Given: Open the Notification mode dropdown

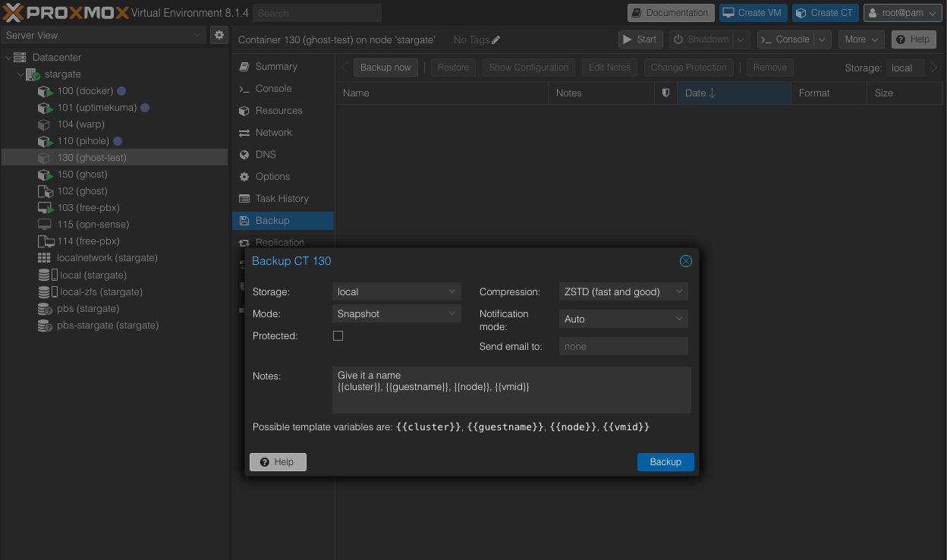Looking at the screenshot, I should pyautogui.click(x=623, y=319).
